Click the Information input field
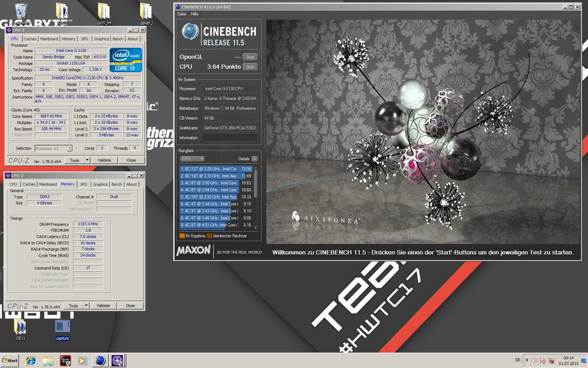The width and height of the screenshot is (588, 368). (230, 138)
